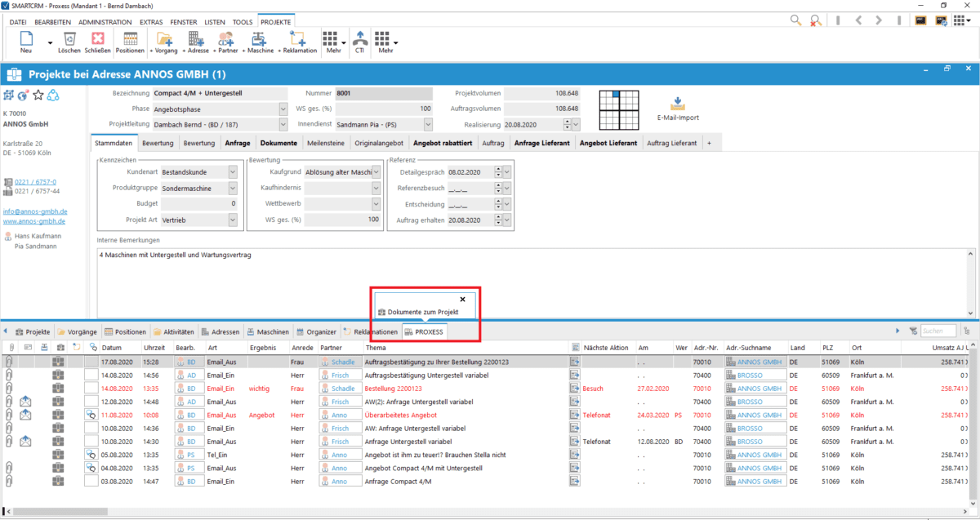The width and height of the screenshot is (980, 520).
Task: Open the E-Mail-Import function
Action: tap(677, 104)
